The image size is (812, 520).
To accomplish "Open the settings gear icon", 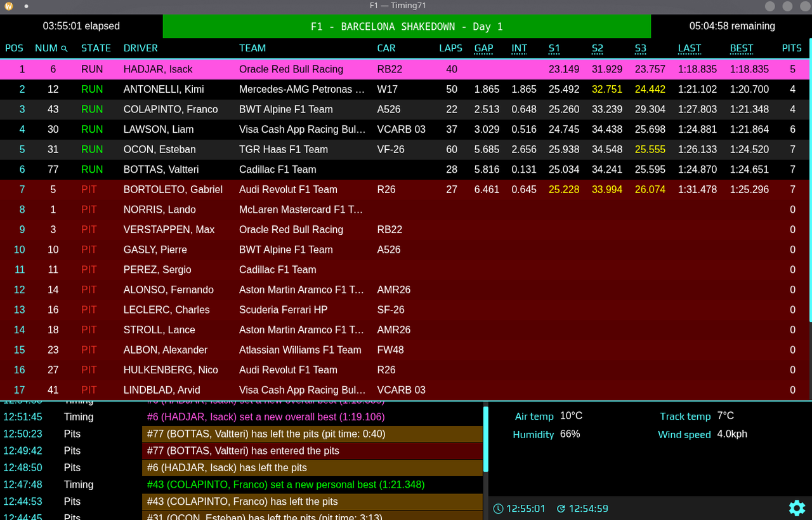I will (797, 508).
